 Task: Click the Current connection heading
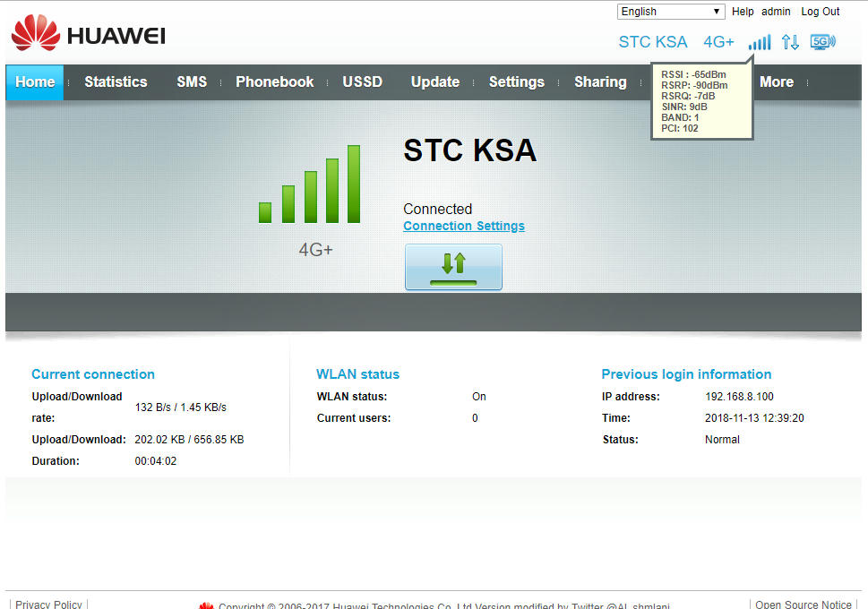[x=93, y=374]
